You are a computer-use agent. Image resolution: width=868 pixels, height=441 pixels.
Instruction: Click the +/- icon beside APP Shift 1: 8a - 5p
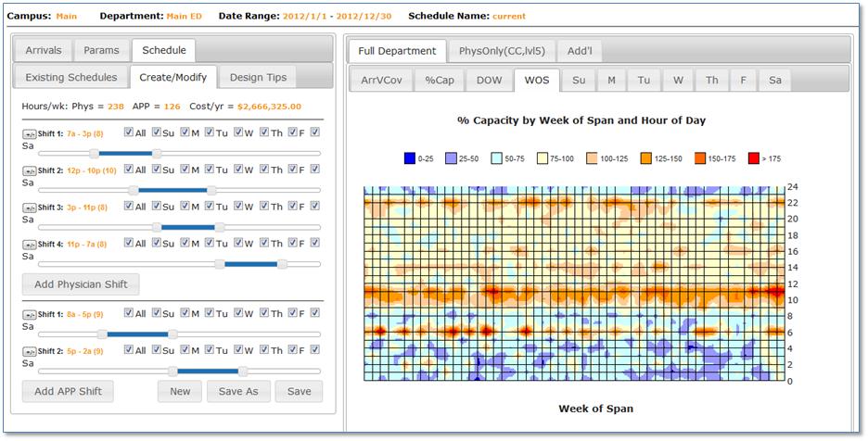pos(29,315)
